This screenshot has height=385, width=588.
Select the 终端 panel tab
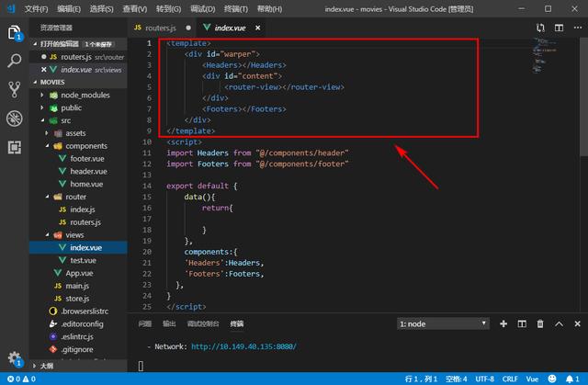point(237,323)
